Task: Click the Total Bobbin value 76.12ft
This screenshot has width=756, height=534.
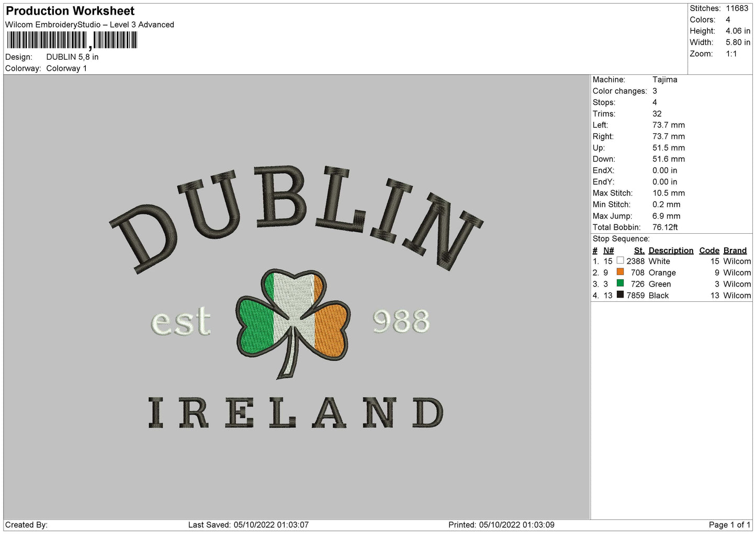Action: [665, 228]
